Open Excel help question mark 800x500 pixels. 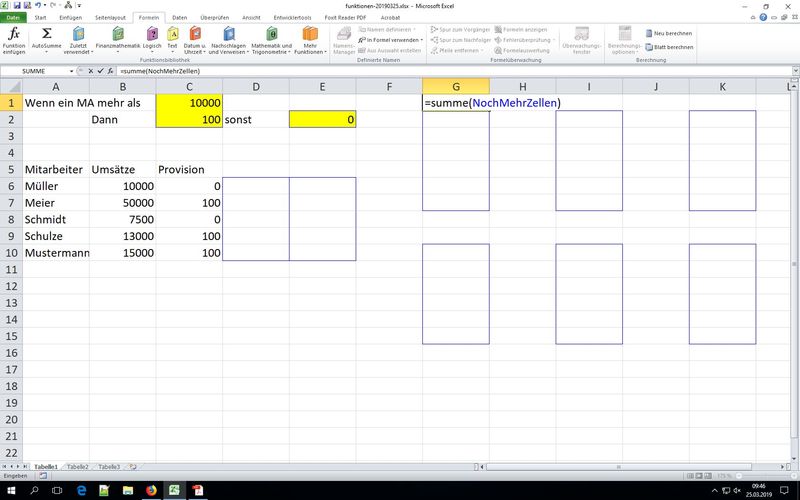(763, 17)
